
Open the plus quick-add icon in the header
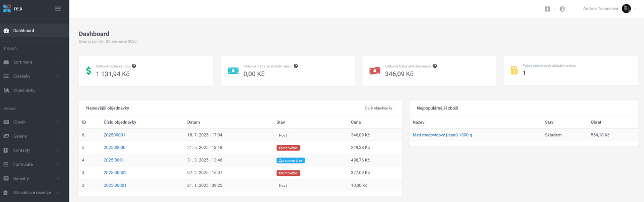547,9
